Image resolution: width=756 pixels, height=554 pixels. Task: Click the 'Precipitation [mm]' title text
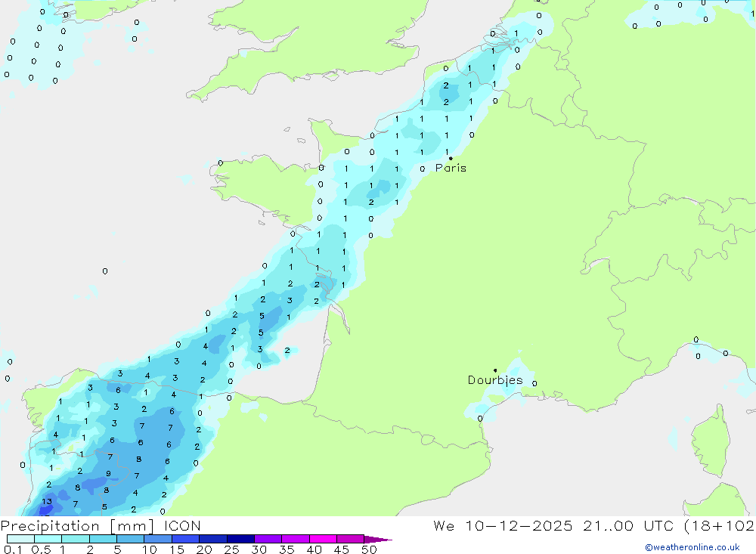click(77, 525)
